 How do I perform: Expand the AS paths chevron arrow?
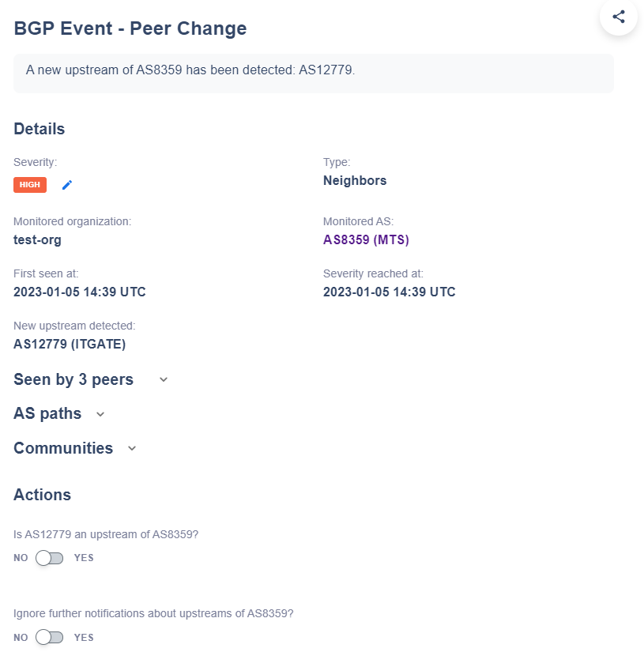100,414
